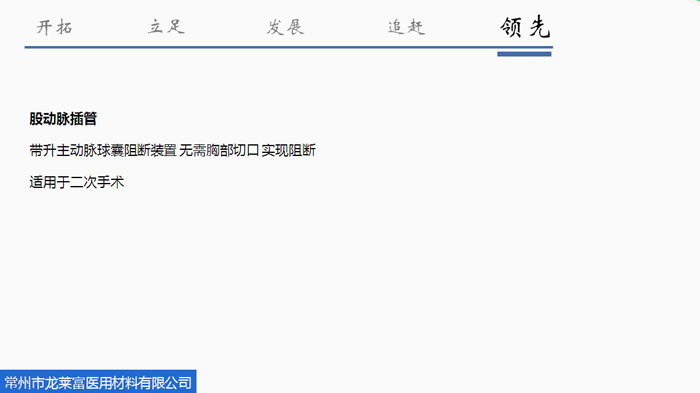Click the word 二次 in the last line
700x393 pixels.
click(83, 182)
